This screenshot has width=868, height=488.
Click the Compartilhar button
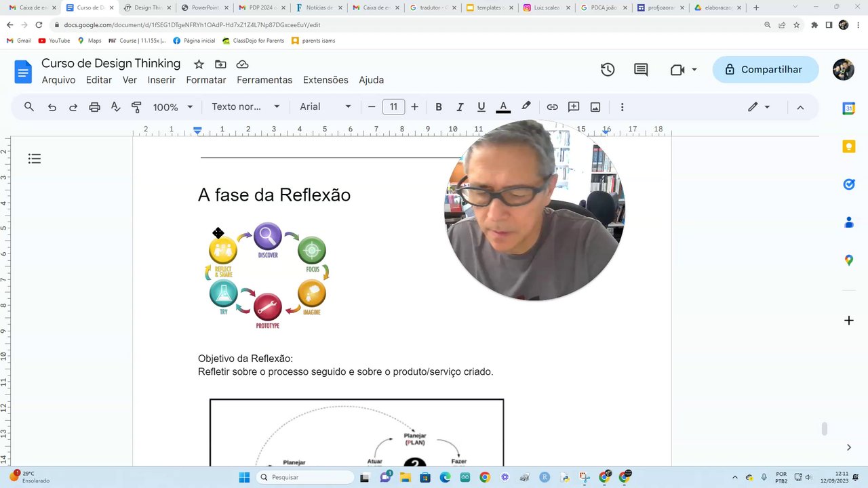tap(765, 70)
